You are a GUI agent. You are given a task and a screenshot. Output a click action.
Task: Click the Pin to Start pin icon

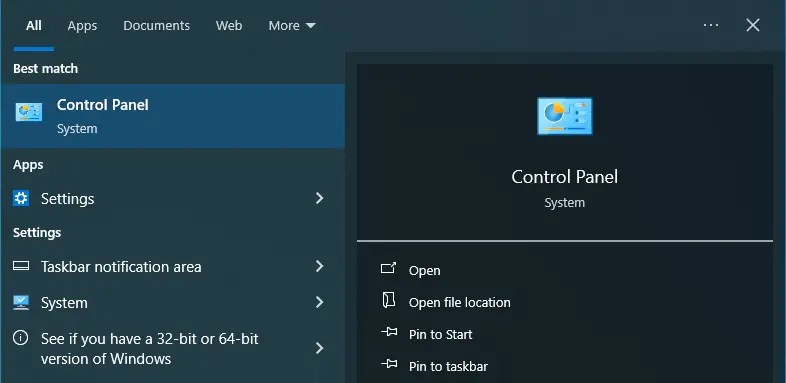[389, 332]
